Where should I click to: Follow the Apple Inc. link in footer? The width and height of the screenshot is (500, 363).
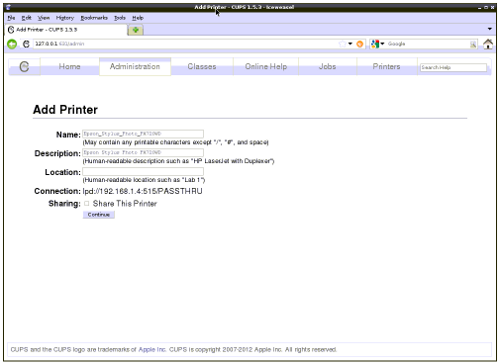(152, 349)
